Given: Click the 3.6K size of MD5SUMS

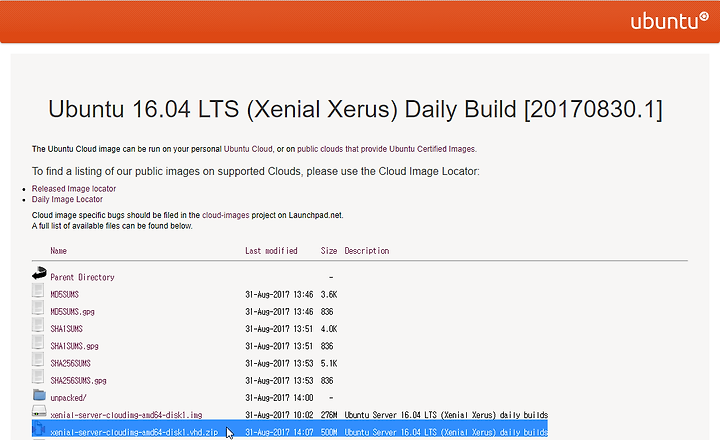Looking at the screenshot, I should [329, 294].
